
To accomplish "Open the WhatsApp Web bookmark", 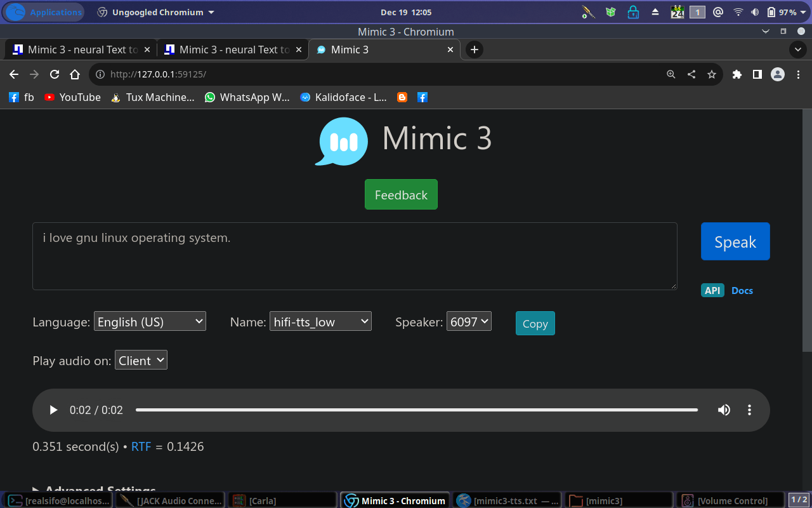I will pos(247,97).
